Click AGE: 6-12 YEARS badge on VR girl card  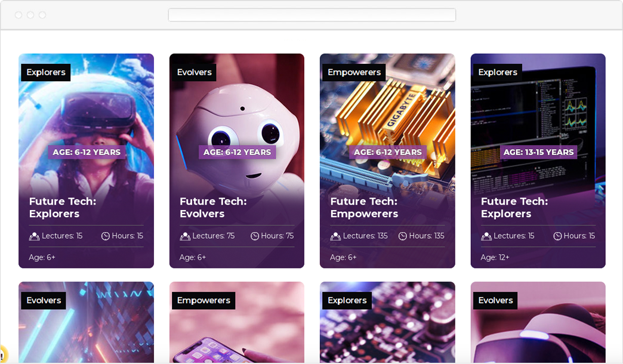click(87, 152)
